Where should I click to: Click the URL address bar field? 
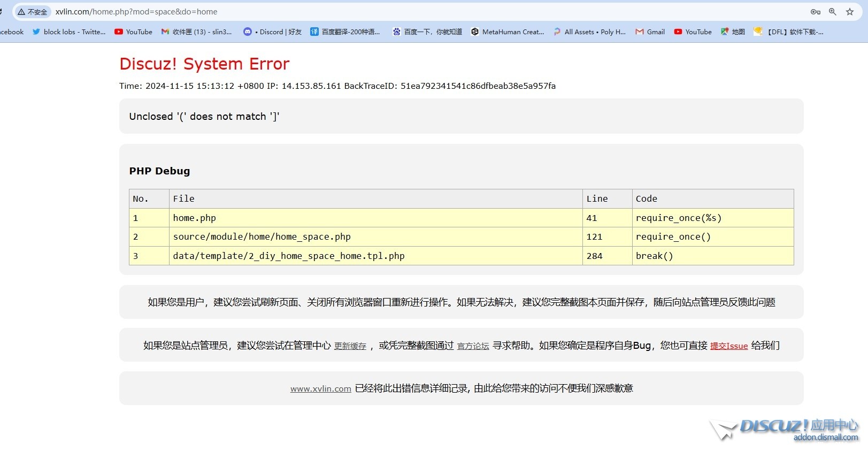click(x=374, y=12)
